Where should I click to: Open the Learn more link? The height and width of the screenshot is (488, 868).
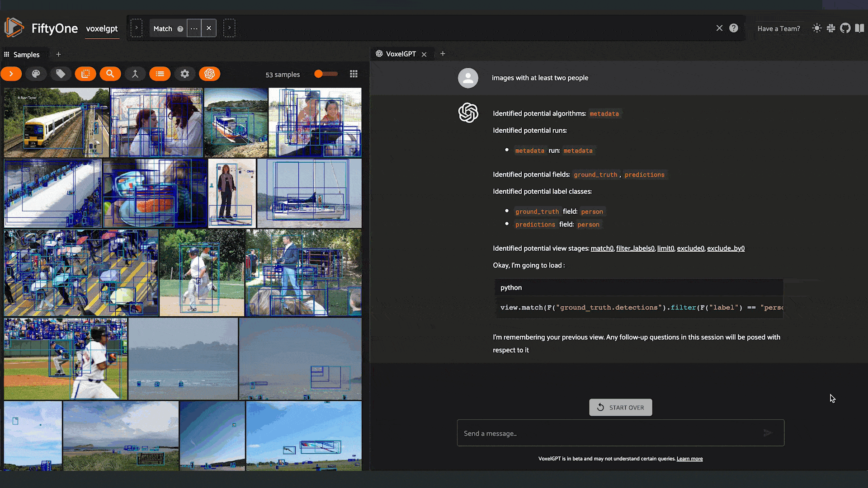[x=689, y=459]
